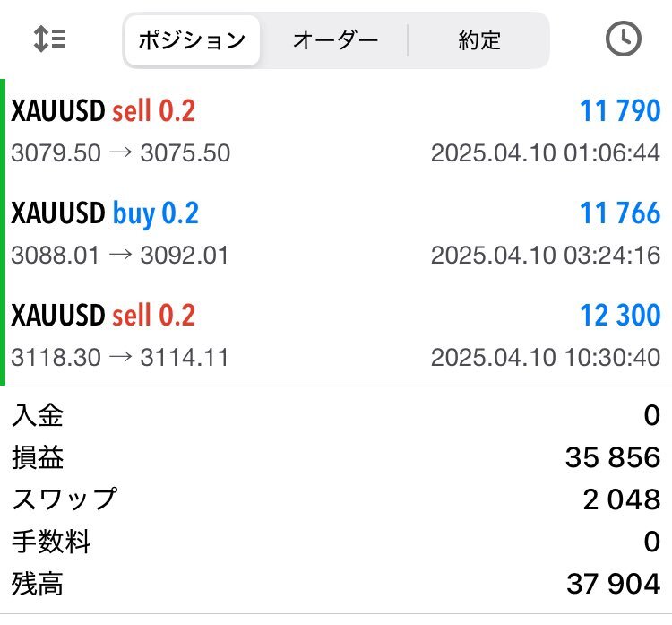Screen dimensions: 672x625
Task: Tap the 損益 profit summary row
Action: tap(336, 458)
